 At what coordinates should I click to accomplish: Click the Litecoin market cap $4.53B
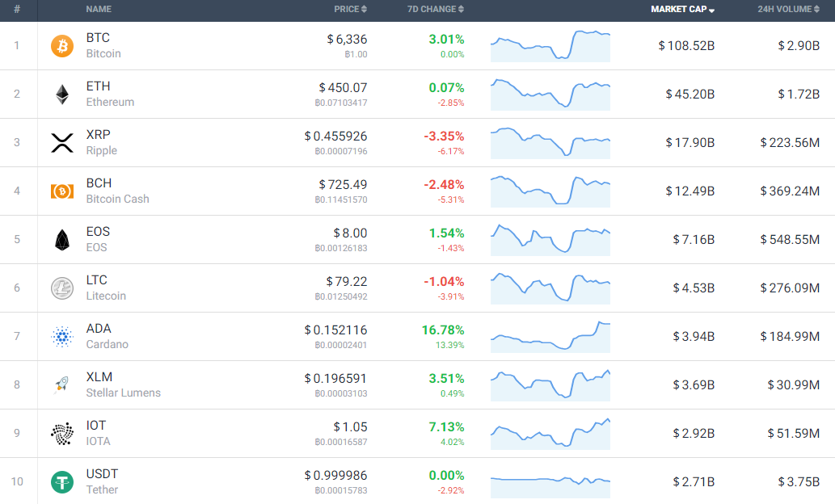tap(694, 288)
